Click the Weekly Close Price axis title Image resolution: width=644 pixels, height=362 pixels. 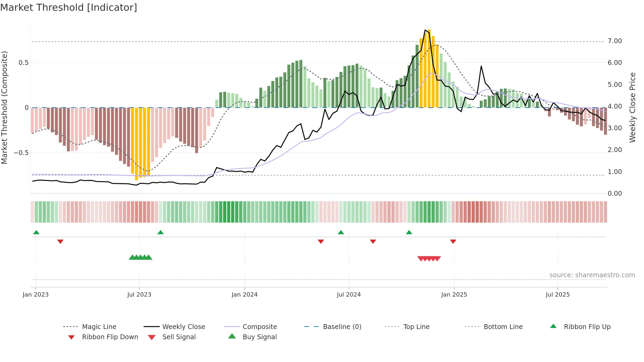(633, 108)
